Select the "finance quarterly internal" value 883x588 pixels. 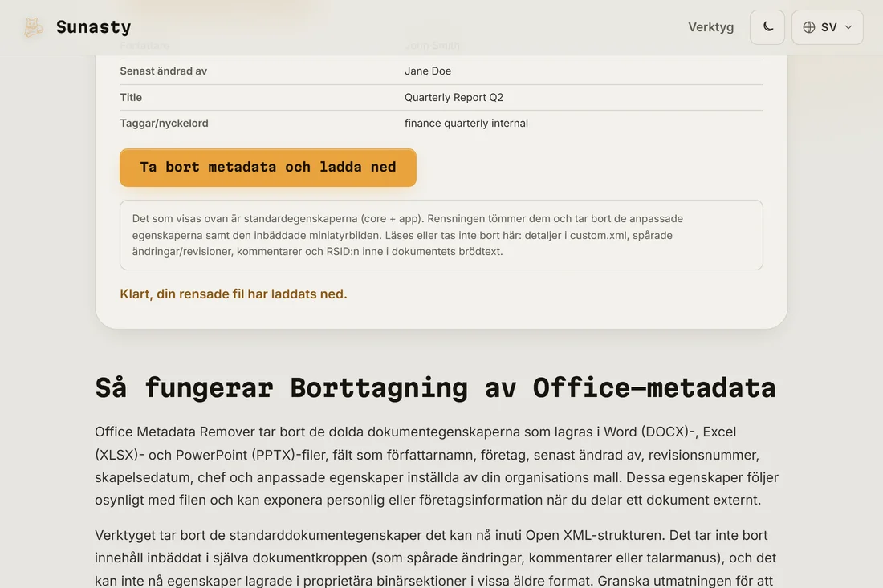pos(466,124)
